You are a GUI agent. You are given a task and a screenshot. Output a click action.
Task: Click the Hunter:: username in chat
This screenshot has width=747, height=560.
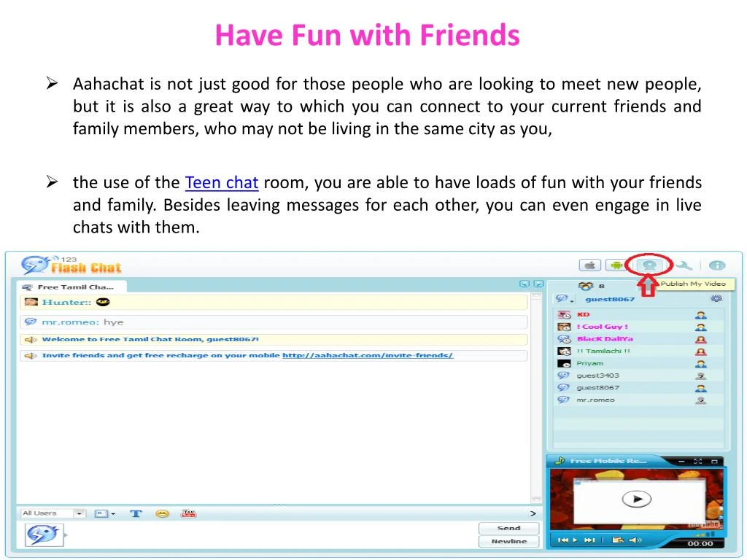pos(66,302)
